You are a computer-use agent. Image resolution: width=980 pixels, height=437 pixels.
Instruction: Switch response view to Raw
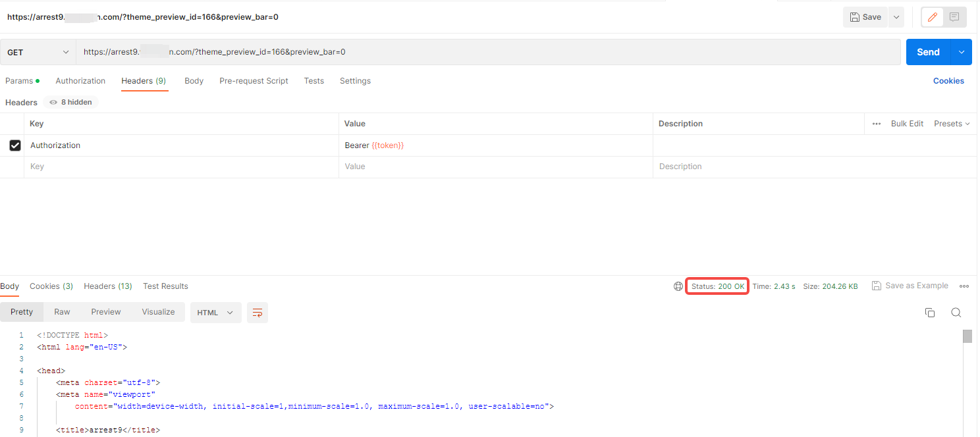[x=62, y=312]
